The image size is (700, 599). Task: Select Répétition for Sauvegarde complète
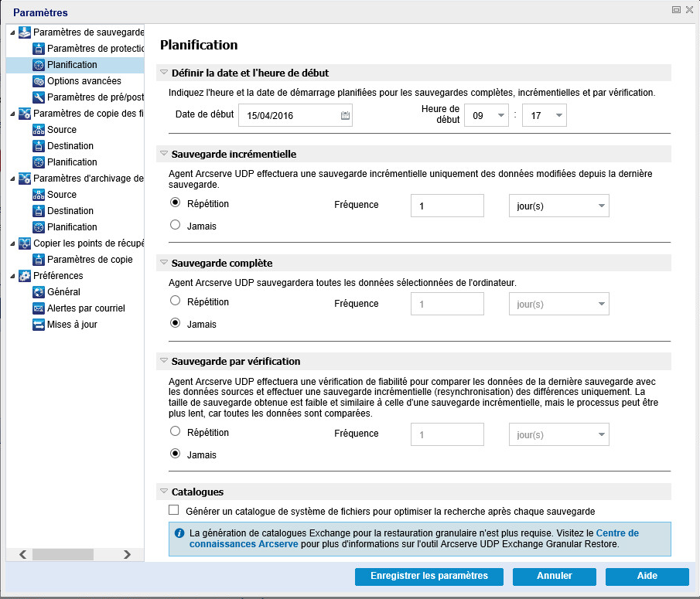pos(175,301)
